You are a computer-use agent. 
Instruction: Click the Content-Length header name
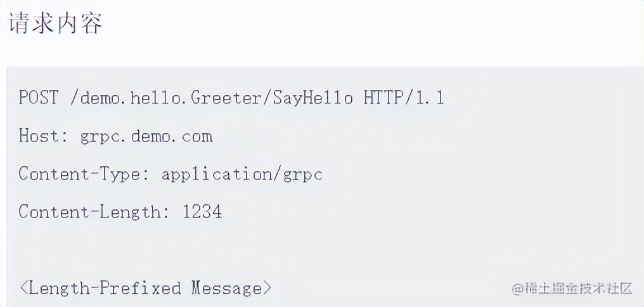point(90,212)
